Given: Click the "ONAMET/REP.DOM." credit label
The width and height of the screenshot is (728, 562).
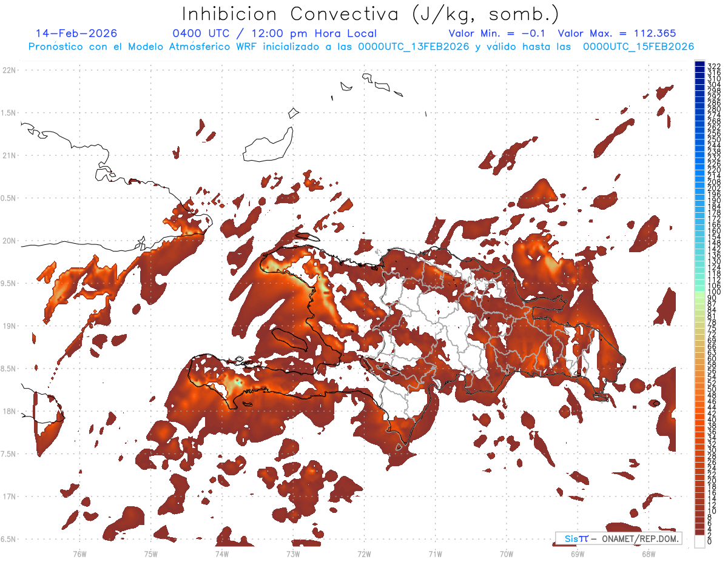Looking at the screenshot, I should click(x=639, y=538).
